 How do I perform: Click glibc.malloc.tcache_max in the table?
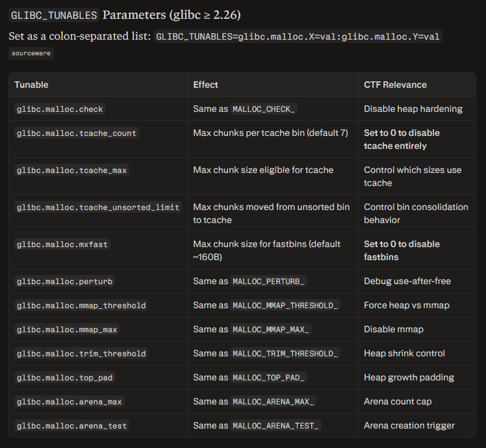coord(72,170)
